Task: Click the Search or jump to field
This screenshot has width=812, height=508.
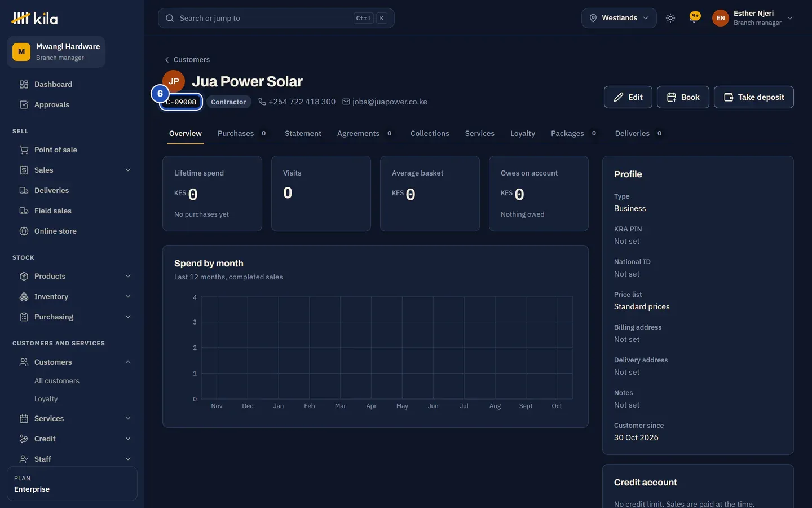Action: pyautogui.click(x=276, y=18)
